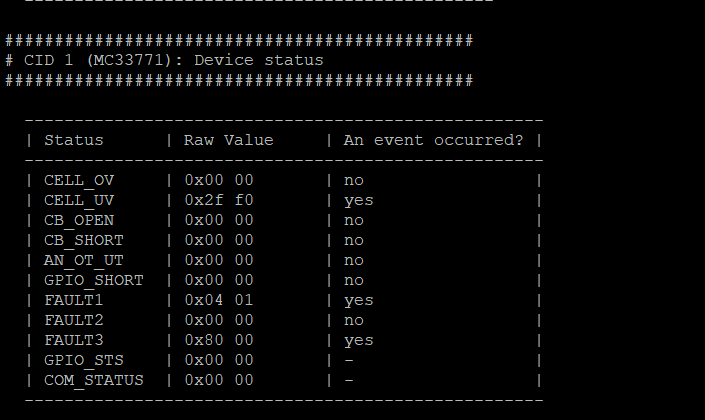Screen dimensions: 705x420
Task: Click the CELL_UV status name
Action: (79, 201)
